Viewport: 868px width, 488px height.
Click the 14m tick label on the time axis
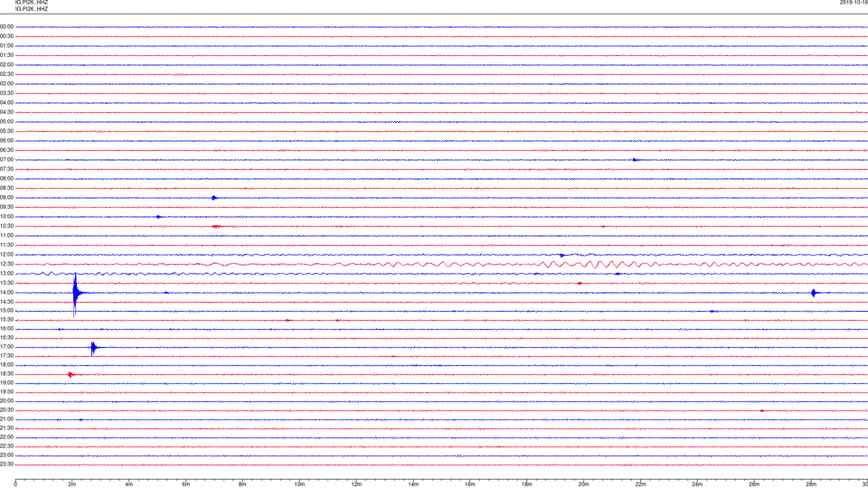(x=413, y=484)
